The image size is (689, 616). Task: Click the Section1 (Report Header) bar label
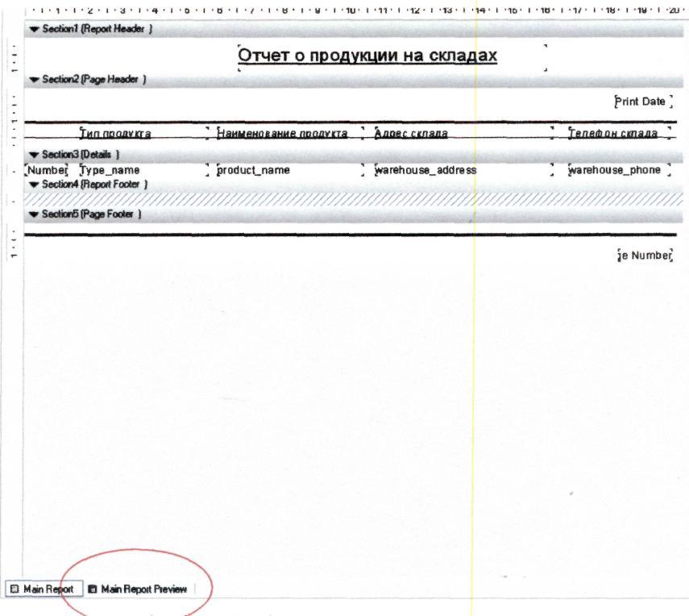(x=98, y=29)
